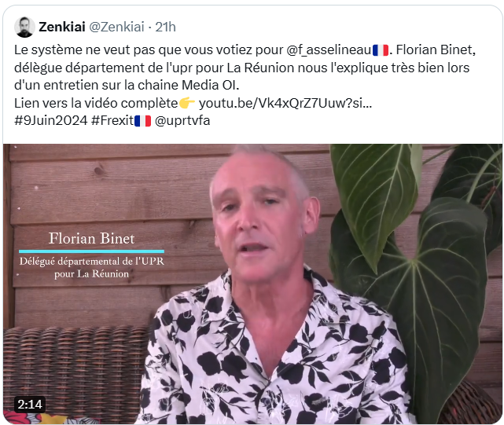Viewport: 504px width, 425px height.
Task: Play the Florian Binet interview video
Action: pos(252,284)
